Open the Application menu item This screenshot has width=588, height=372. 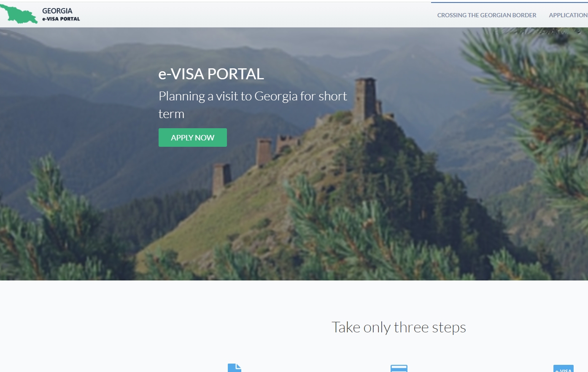pos(568,15)
